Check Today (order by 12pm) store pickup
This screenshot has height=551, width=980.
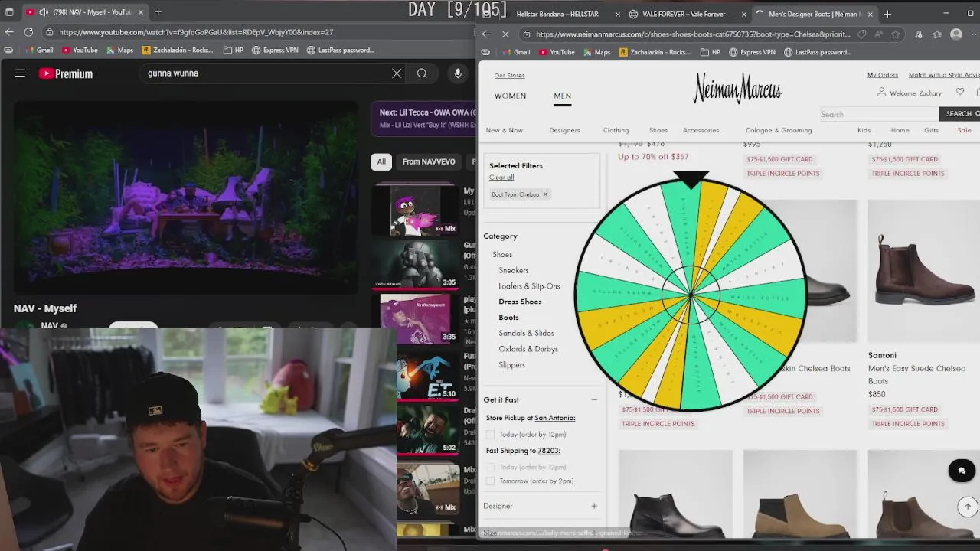click(490, 435)
